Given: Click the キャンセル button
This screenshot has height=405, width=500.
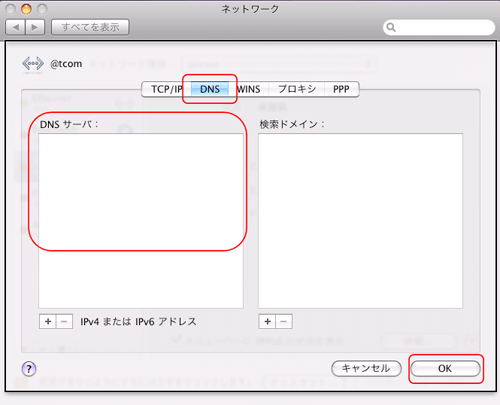Looking at the screenshot, I should pos(366,368).
